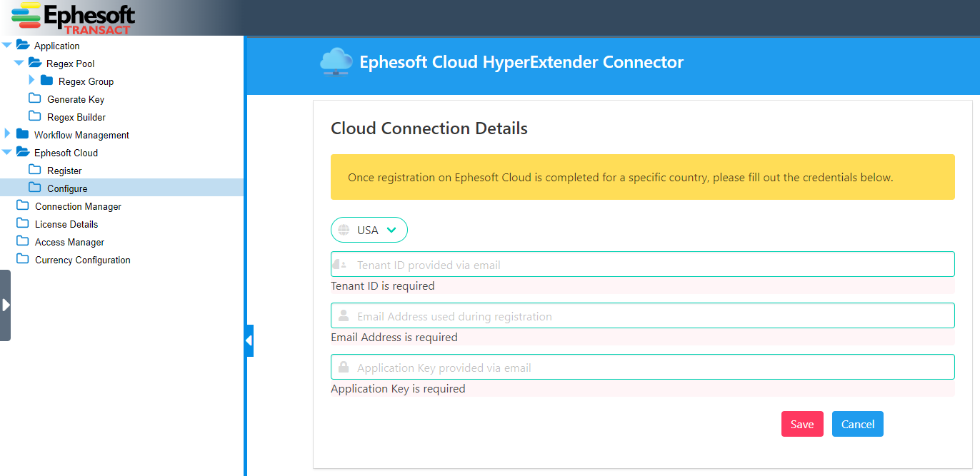This screenshot has width=980, height=476.
Task: Click the 'Application Key is required' message
Action: coord(398,388)
